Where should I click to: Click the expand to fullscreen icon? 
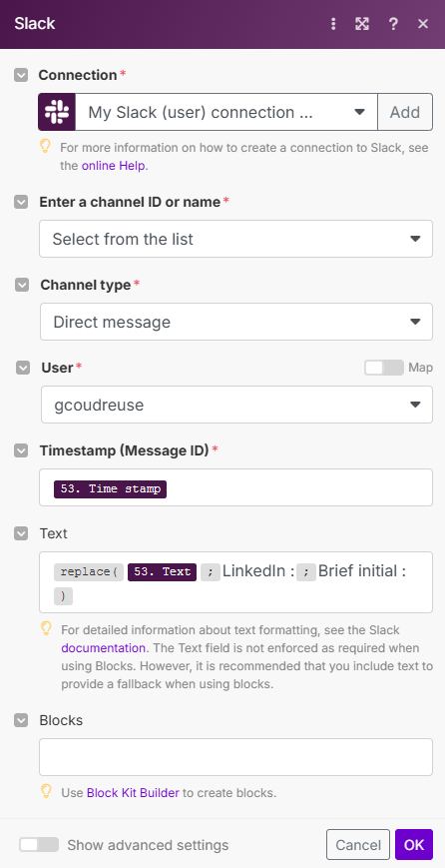click(362, 24)
